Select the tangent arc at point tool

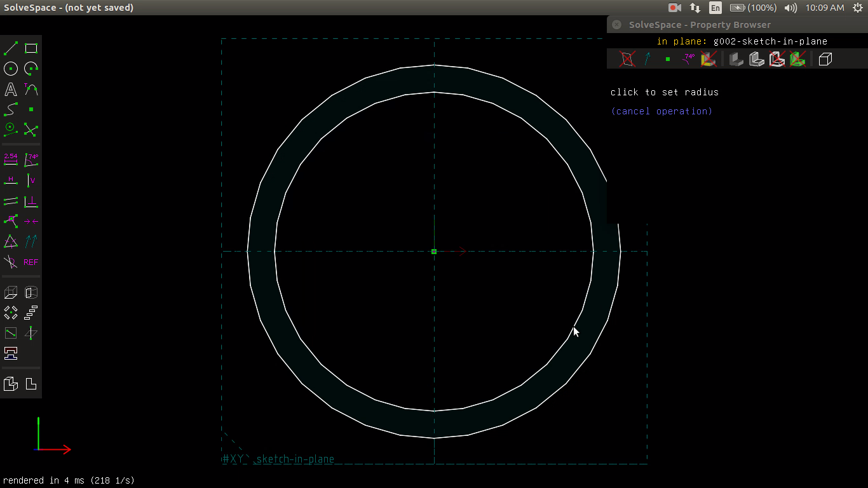point(31,89)
